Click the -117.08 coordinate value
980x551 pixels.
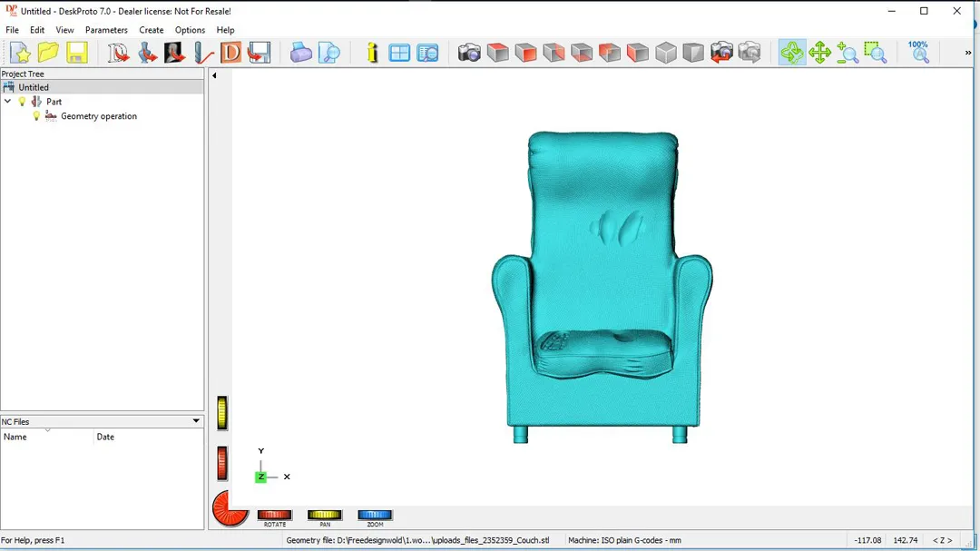click(x=867, y=540)
